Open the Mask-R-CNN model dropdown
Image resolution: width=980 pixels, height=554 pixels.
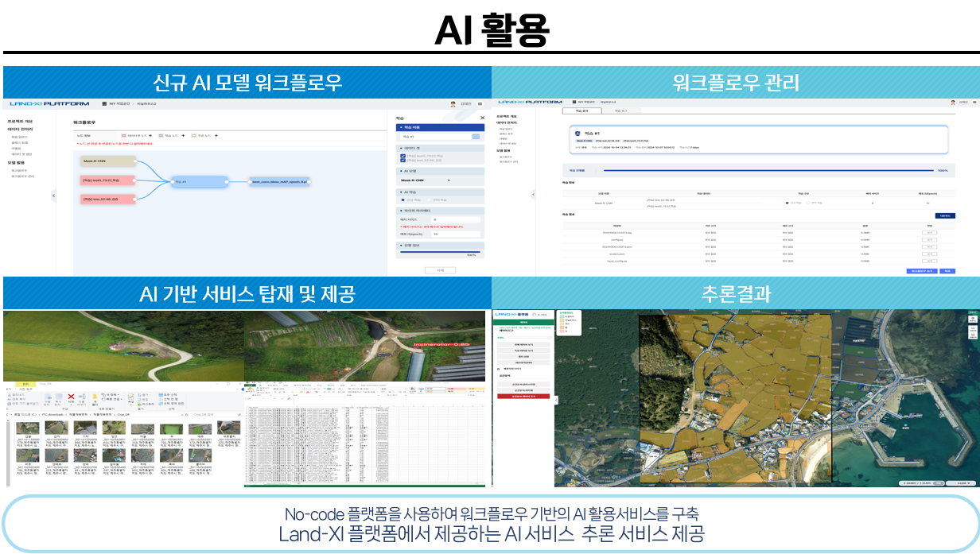tap(449, 180)
